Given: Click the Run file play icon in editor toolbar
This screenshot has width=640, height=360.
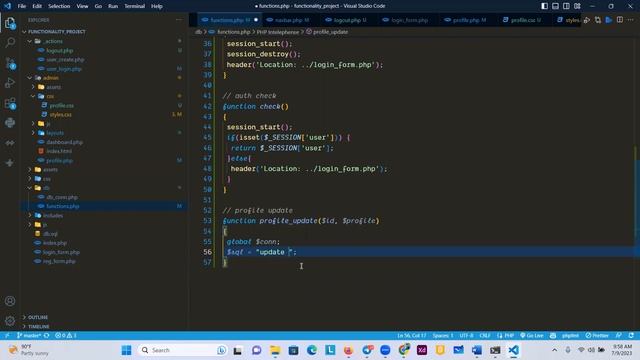Looking at the screenshot, I should (609, 20).
